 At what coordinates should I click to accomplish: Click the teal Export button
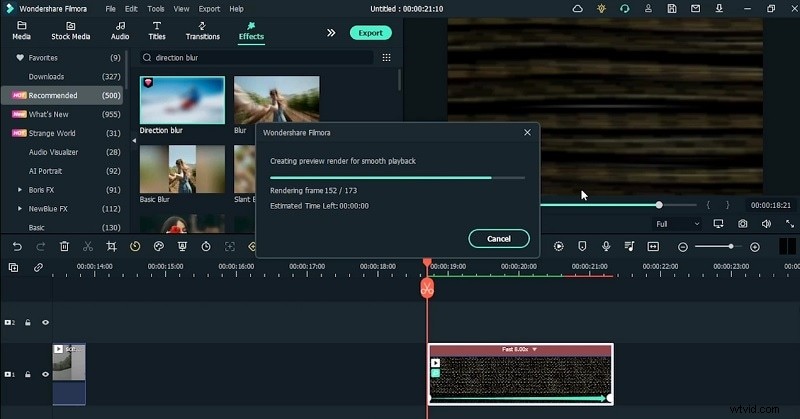coord(370,33)
